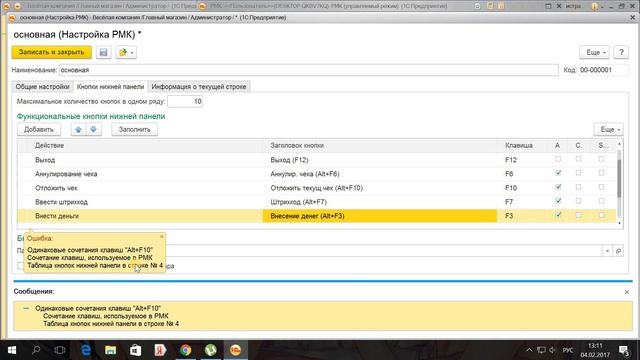
Task: Open uTorrent from the taskbar
Action: 210,350
